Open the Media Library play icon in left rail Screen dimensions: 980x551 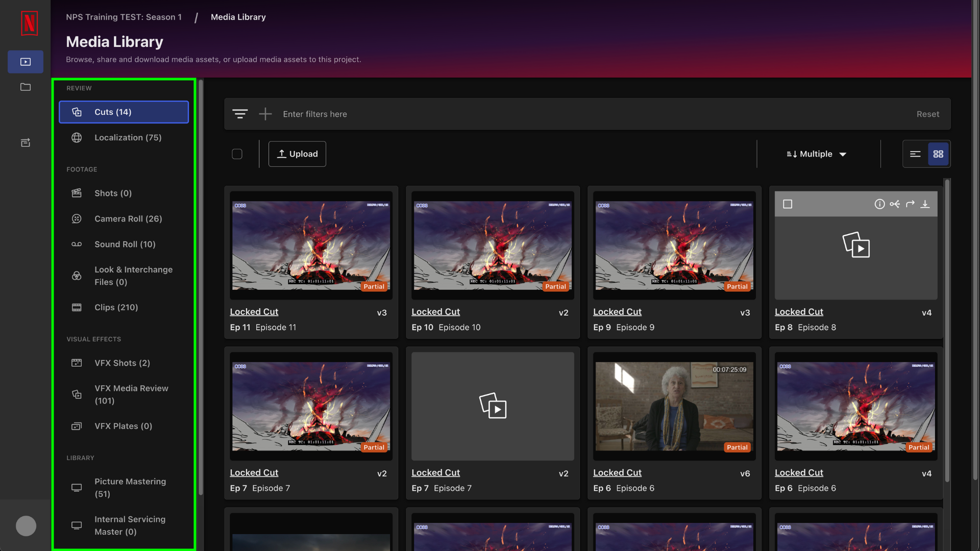(26, 62)
